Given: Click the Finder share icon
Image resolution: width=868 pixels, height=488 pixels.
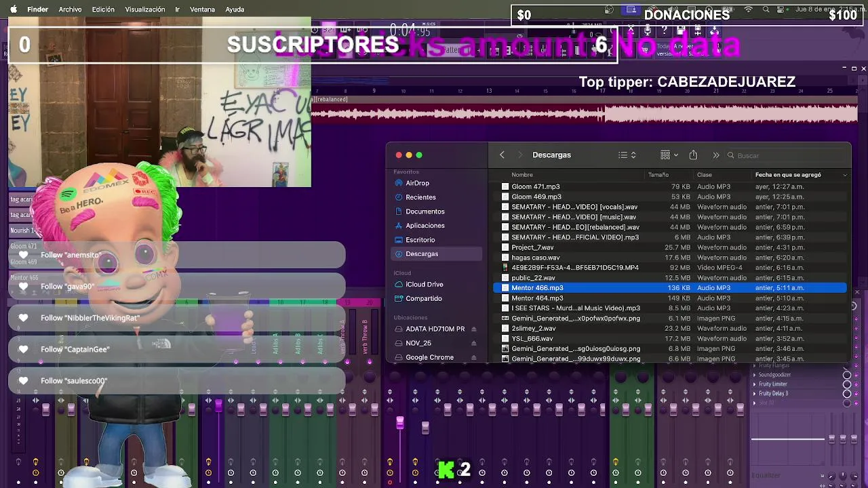Looking at the screenshot, I should coord(693,155).
